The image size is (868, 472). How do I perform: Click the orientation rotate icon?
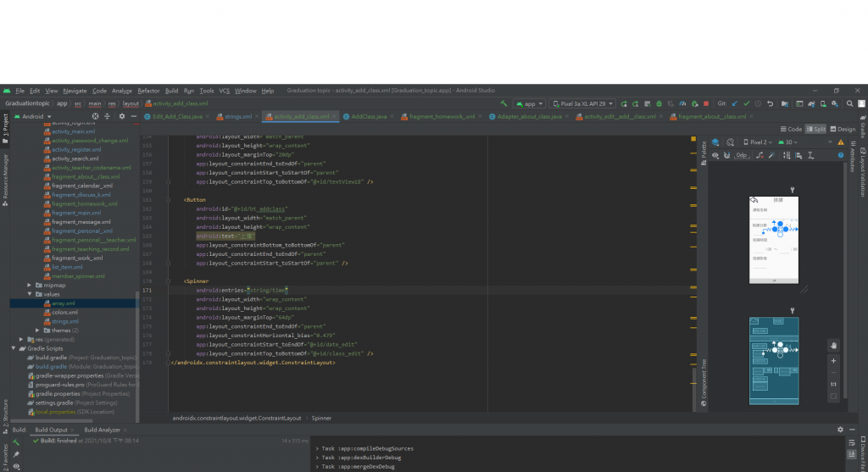[730, 142]
